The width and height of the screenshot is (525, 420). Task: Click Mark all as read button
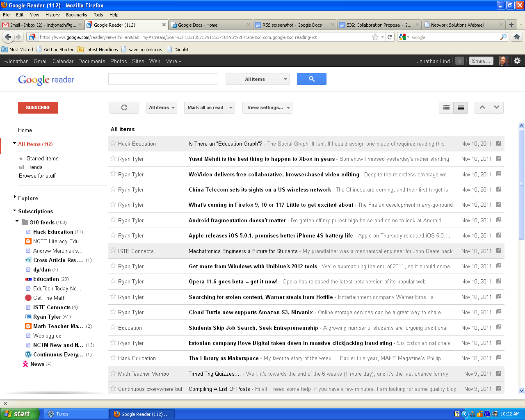pyautogui.click(x=205, y=107)
